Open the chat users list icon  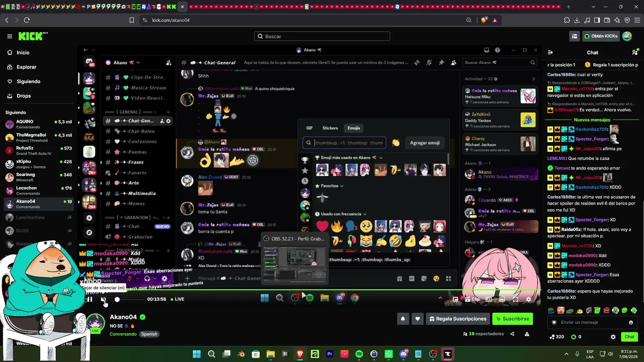[x=635, y=52]
